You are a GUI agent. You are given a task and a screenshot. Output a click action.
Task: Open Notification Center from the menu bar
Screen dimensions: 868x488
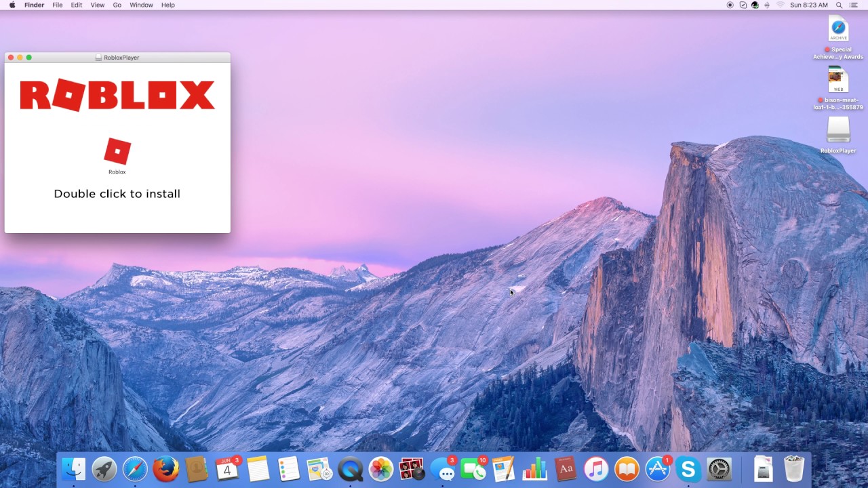coord(854,5)
